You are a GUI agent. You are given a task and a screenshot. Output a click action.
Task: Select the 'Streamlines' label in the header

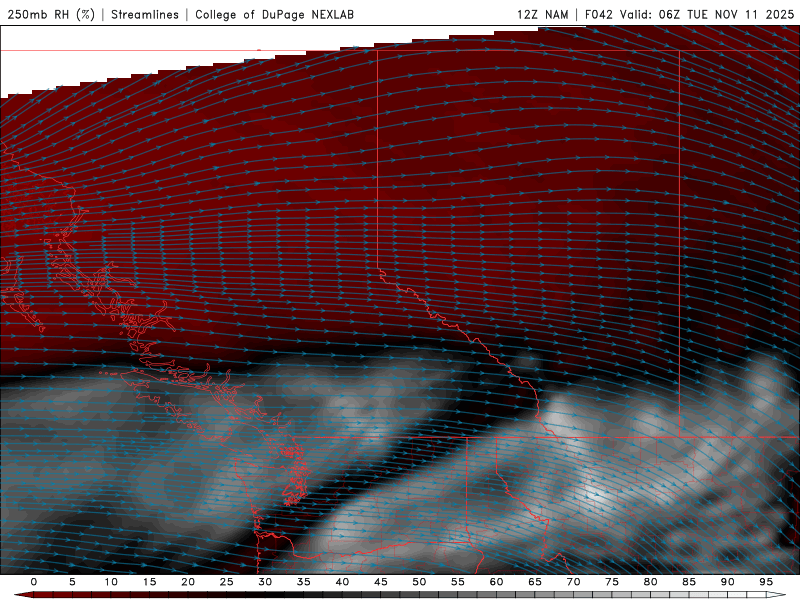(145, 14)
